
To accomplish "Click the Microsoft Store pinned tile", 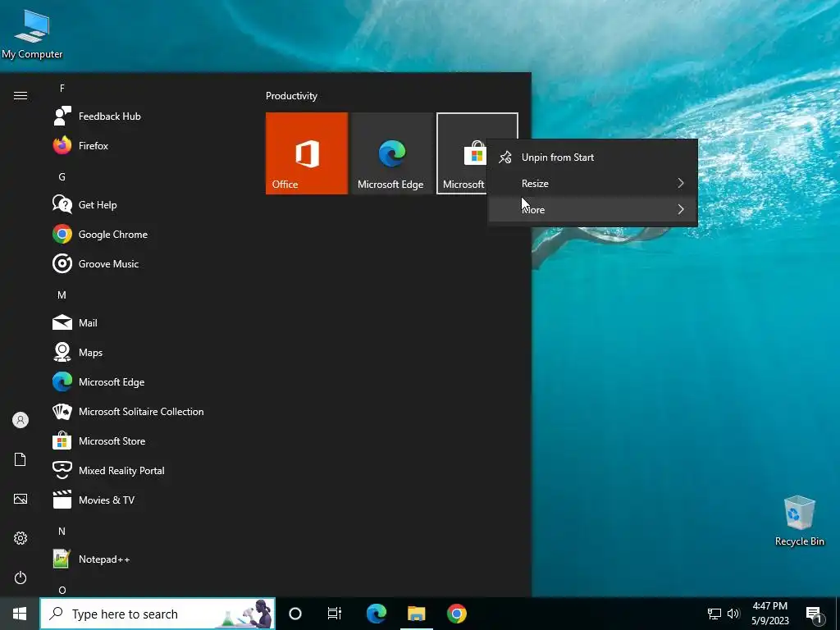I will 462,153.
